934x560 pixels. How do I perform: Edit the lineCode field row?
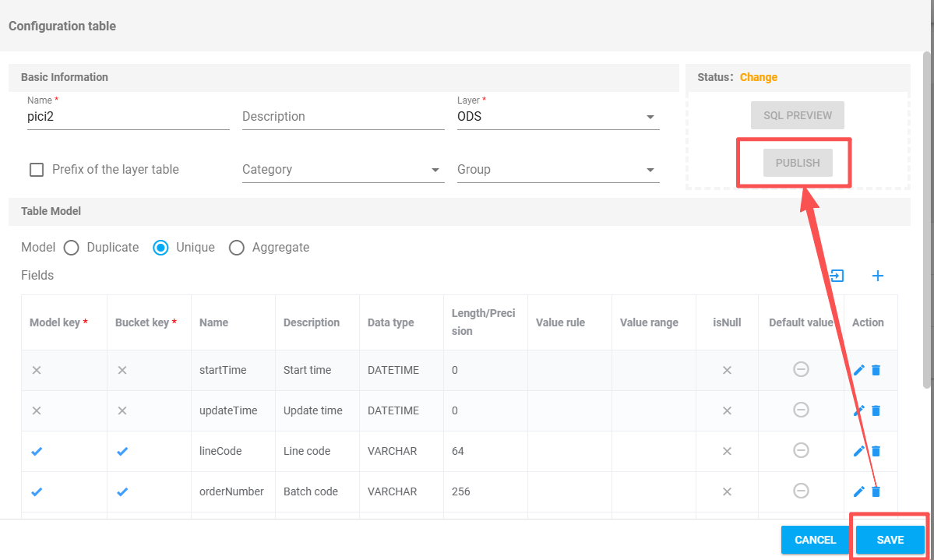(859, 451)
